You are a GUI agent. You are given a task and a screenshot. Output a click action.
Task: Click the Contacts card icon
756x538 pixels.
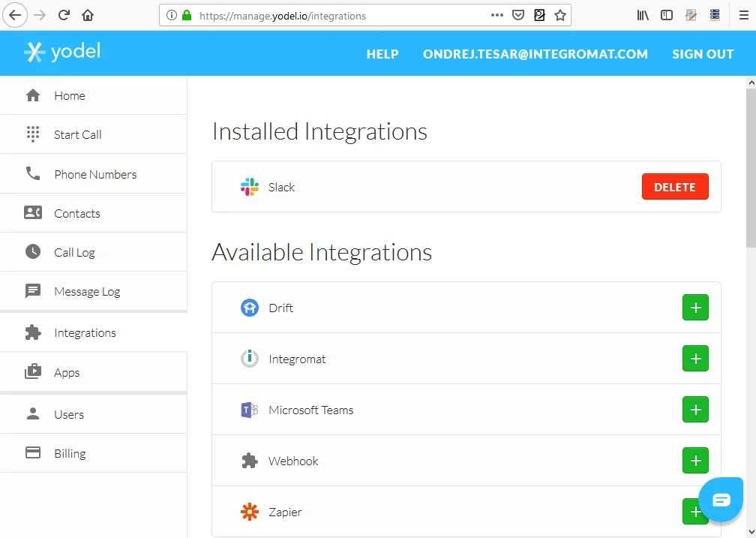[33, 213]
